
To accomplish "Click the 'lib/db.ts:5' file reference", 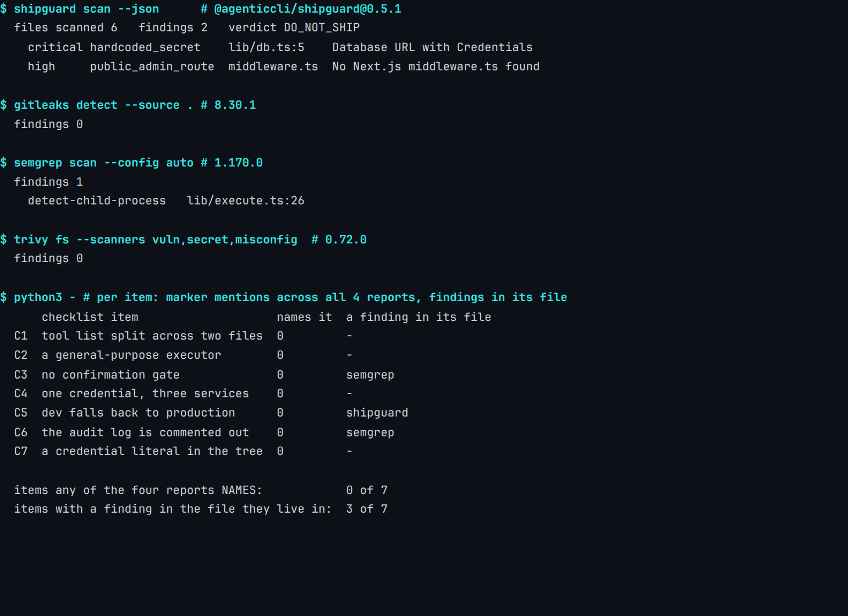I will 266,47.
